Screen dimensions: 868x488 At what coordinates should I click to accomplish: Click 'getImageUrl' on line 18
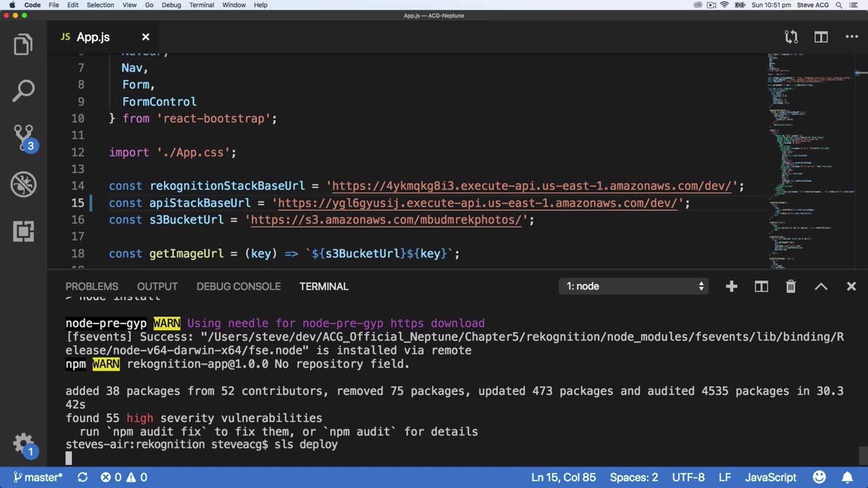point(186,253)
